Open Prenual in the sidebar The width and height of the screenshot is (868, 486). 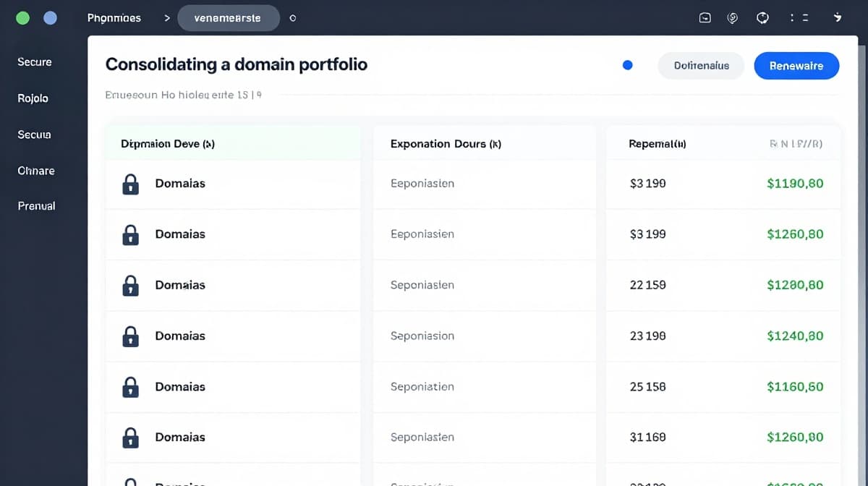pyautogui.click(x=36, y=206)
